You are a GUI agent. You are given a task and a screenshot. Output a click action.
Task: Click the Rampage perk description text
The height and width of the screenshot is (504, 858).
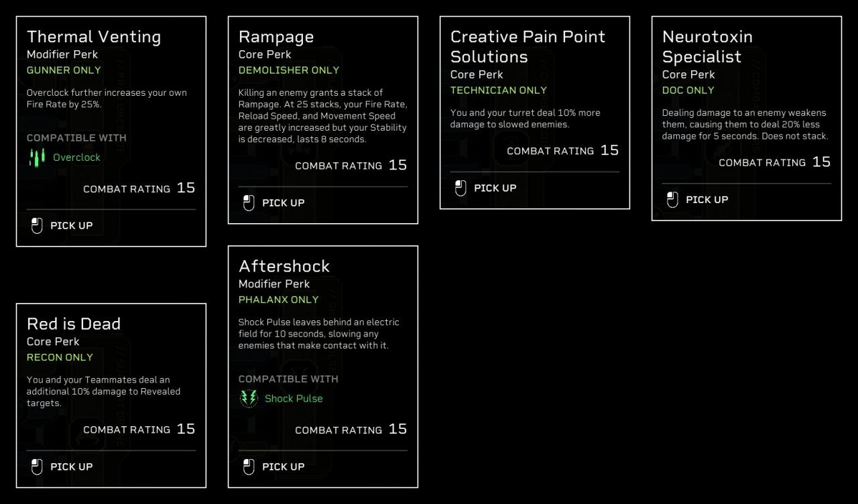point(322,116)
